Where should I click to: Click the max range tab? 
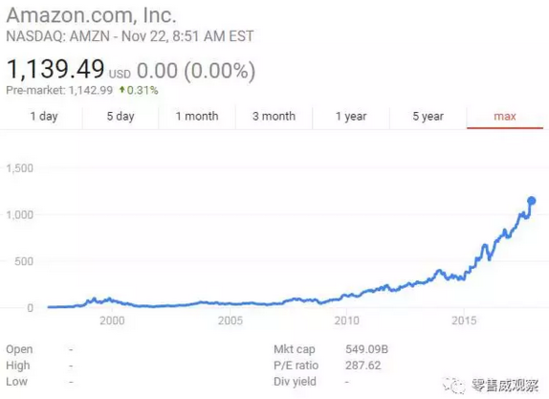[x=505, y=116]
